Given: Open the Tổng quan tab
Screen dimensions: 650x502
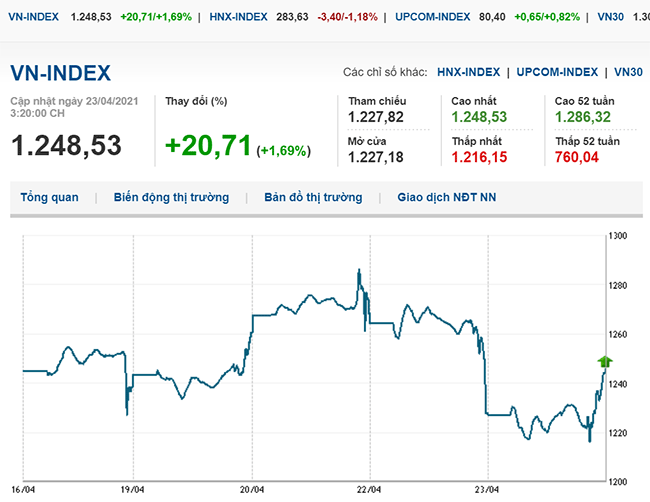Looking at the screenshot, I should (x=49, y=198).
